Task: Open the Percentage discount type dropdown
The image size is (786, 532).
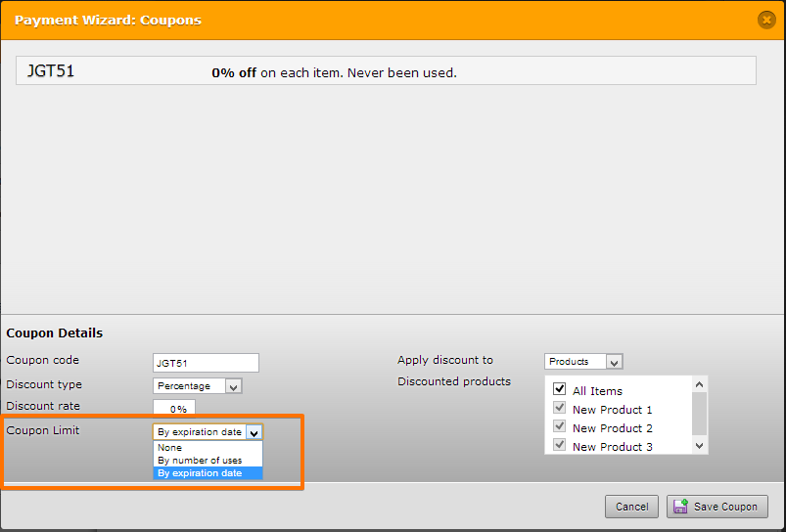Action: (x=198, y=386)
